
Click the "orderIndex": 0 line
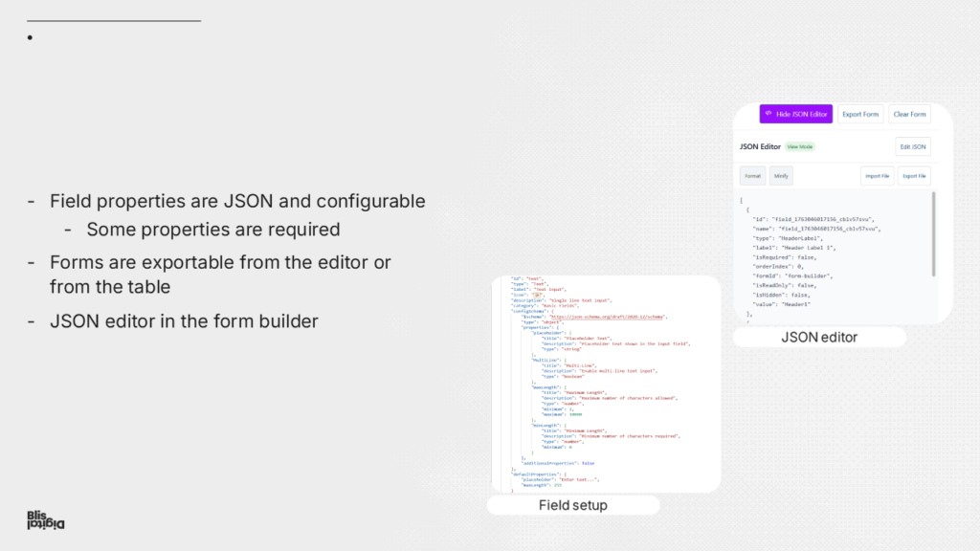pyautogui.click(x=777, y=266)
